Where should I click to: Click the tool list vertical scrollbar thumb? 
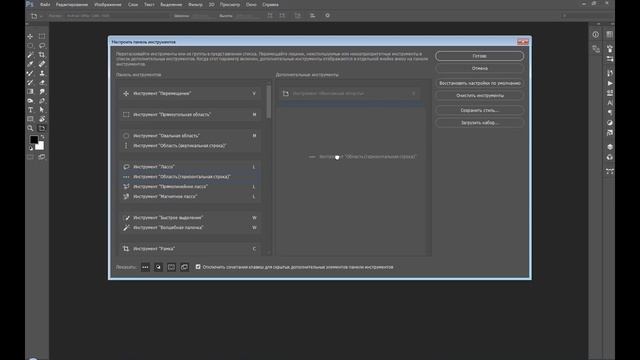tap(269, 102)
